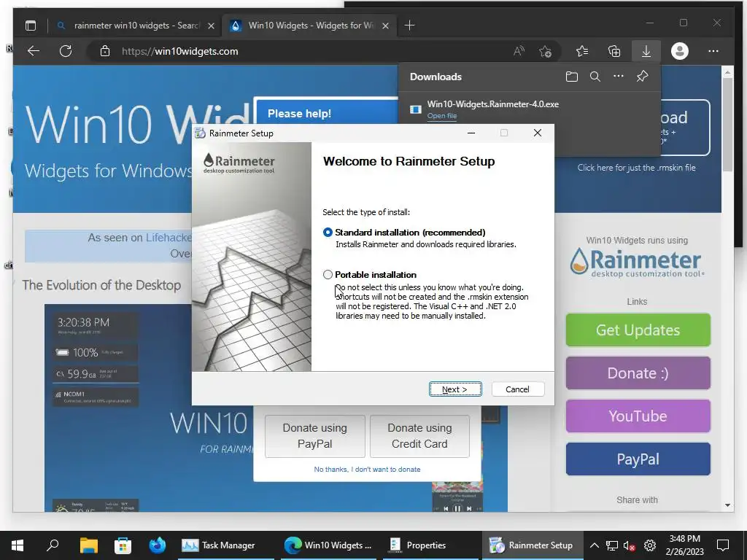This screenshot has height=560, width=747.
Task: Launch Firefox from taskbar
Action: pyautogui.click(x=158, y=545)
